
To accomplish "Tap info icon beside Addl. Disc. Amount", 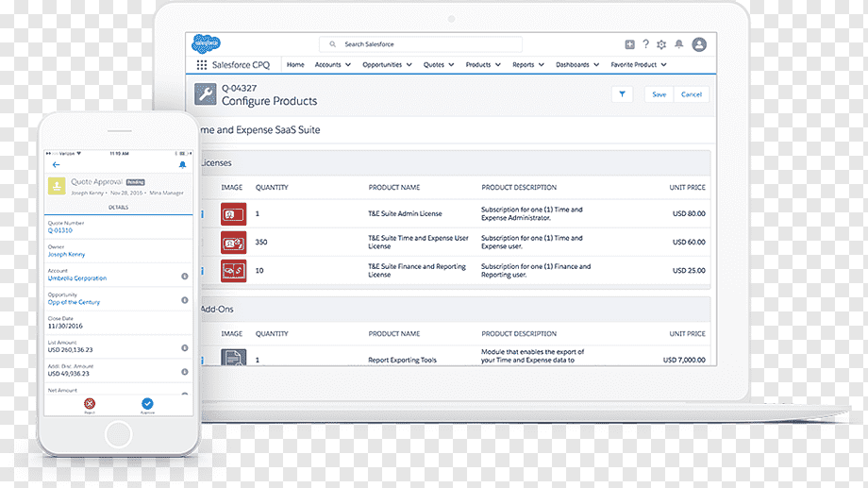I will pyautogui.click(x=185, y=372).
